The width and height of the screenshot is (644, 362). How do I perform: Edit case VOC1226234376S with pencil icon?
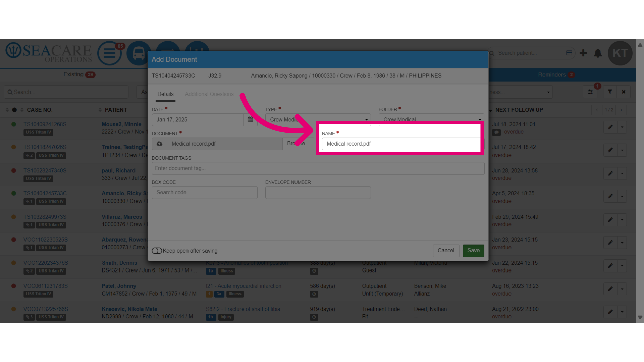(610, 266)
